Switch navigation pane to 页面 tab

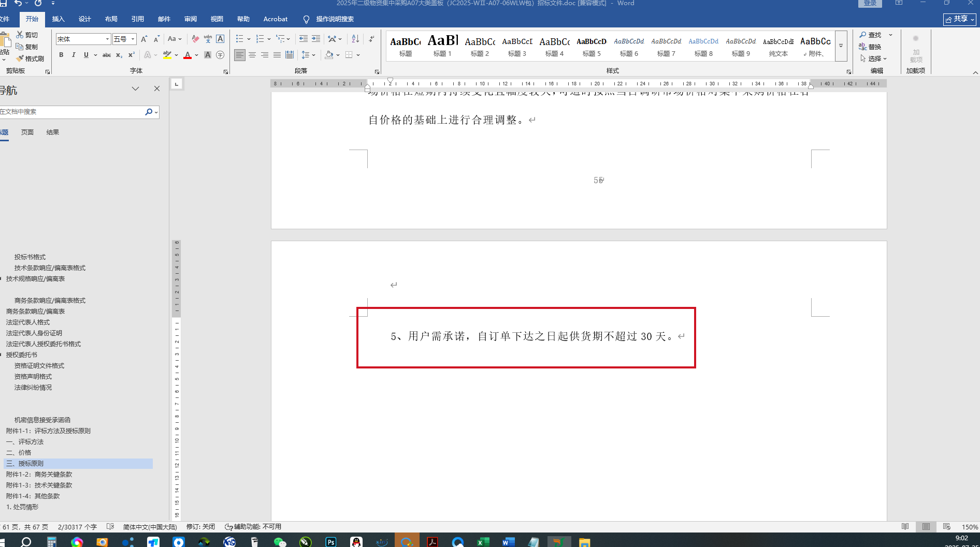pos(27,132)
